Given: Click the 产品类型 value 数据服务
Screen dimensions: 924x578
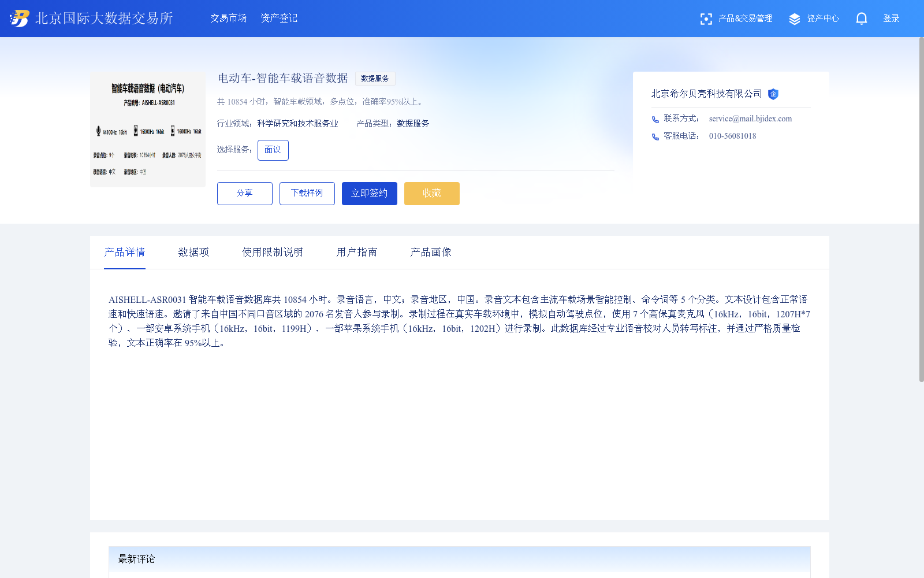Looking at the screenshot, I should click(x=413, y=124).
